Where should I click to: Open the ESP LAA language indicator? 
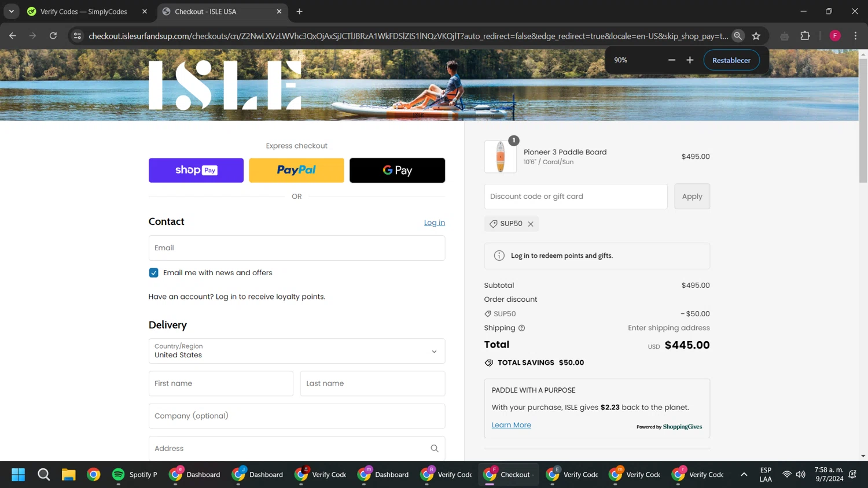point(766,475)
